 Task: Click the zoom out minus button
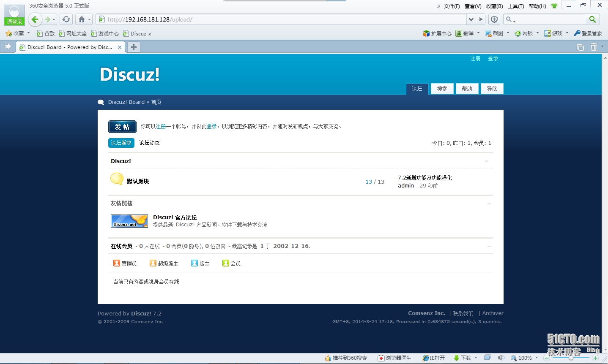pos(546,358)
